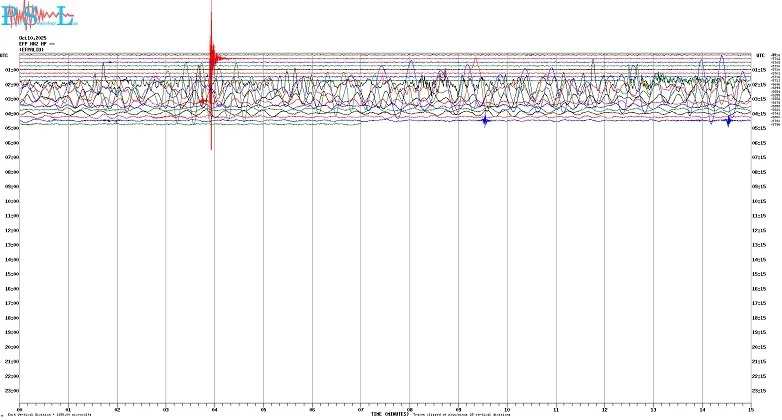Click minute 07 on the bottom axis
782x420 pixels.
tap(361, 410)
